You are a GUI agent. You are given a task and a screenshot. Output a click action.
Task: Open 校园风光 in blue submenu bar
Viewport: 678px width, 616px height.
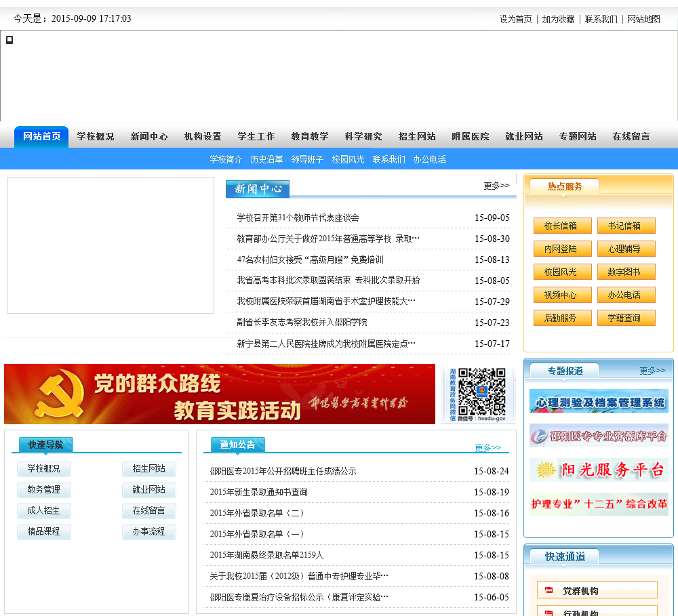click(x=348, y=159)
